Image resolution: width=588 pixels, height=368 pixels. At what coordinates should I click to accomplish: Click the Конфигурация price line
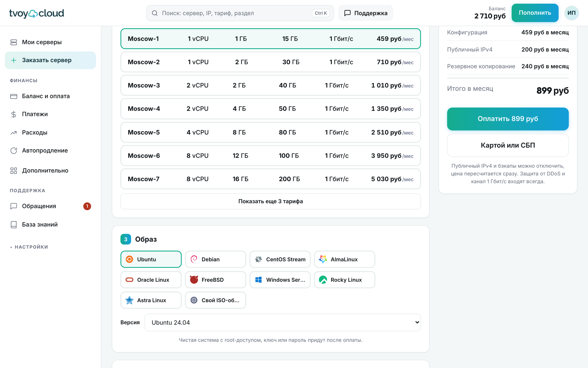tap(508, 32)
